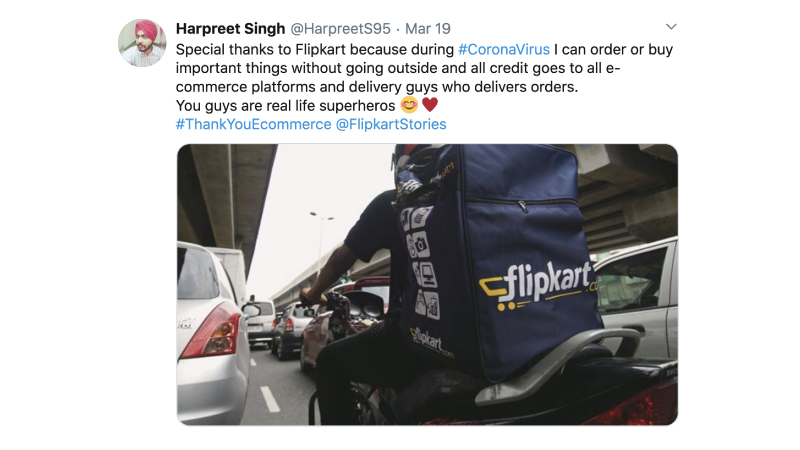Select the tweet text about delivery guys
The height and width of the screenshot is (450, 800).
pyautogui.click(x=424, y=78)
